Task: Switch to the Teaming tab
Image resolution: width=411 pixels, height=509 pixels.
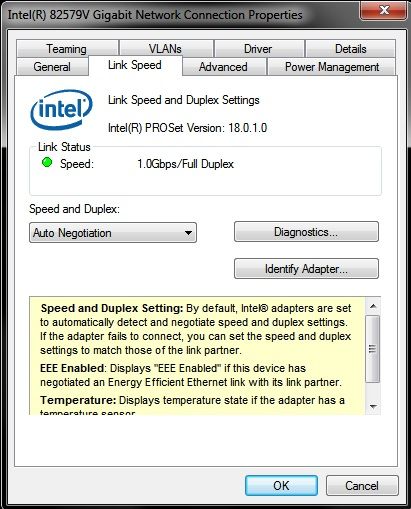Action: (67, 49)
